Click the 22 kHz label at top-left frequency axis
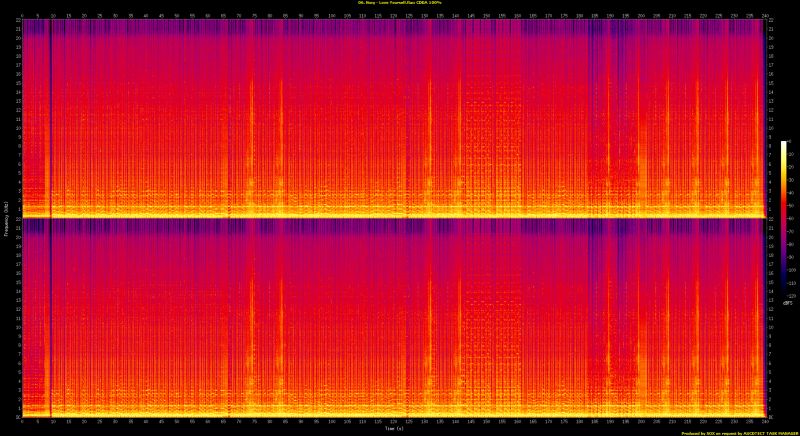This screenshot has height=436, width=800. [x=16, y=22]
